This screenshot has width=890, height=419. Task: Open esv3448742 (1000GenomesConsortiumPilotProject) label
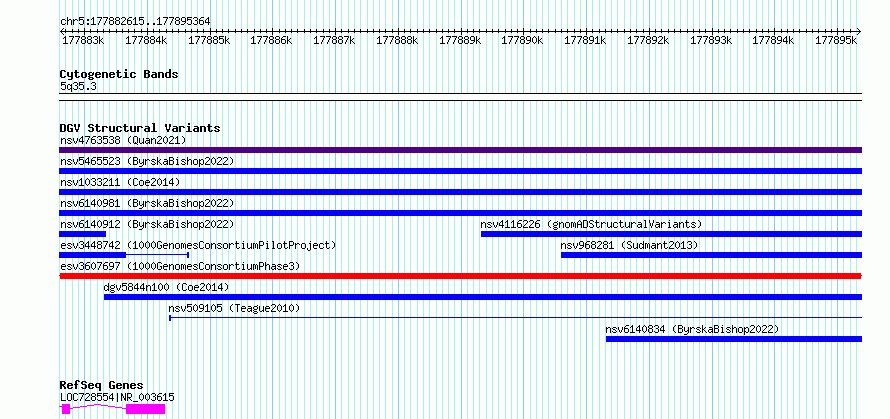pos(198,245)
